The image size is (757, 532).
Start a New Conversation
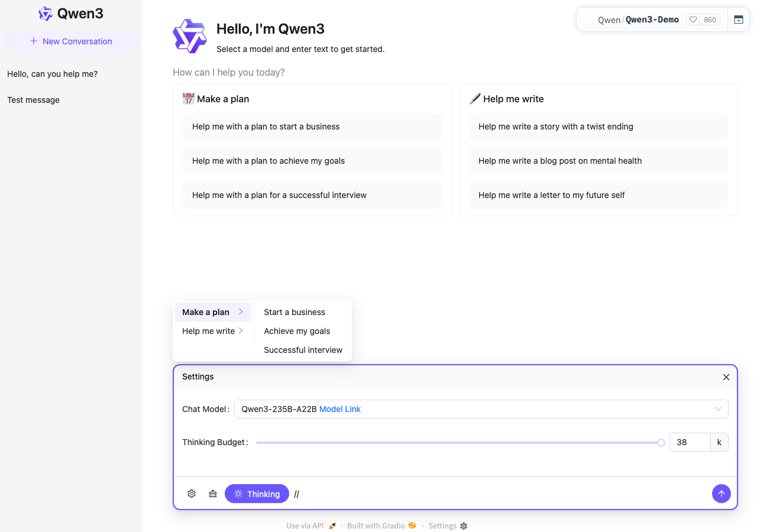point(71,41)
